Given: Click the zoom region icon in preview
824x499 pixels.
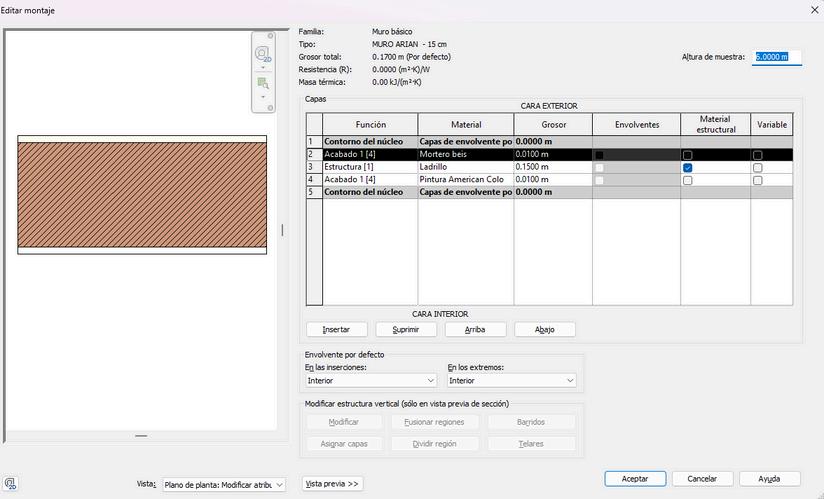Looking at the screenshot, I should click(263, 83).
